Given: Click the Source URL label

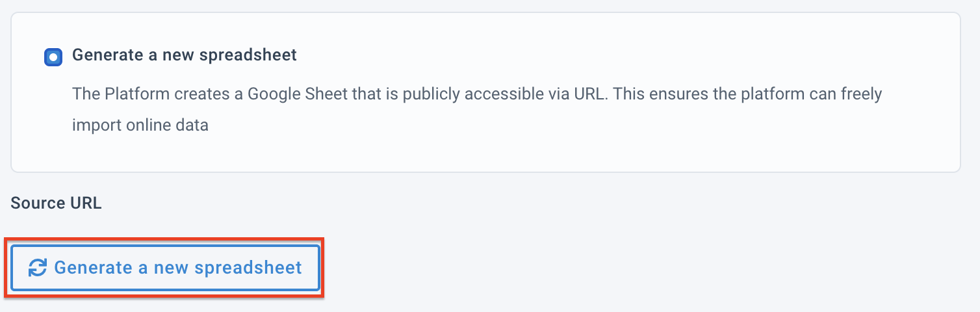Looking at the screenshot, I should (x=56, y=203).
